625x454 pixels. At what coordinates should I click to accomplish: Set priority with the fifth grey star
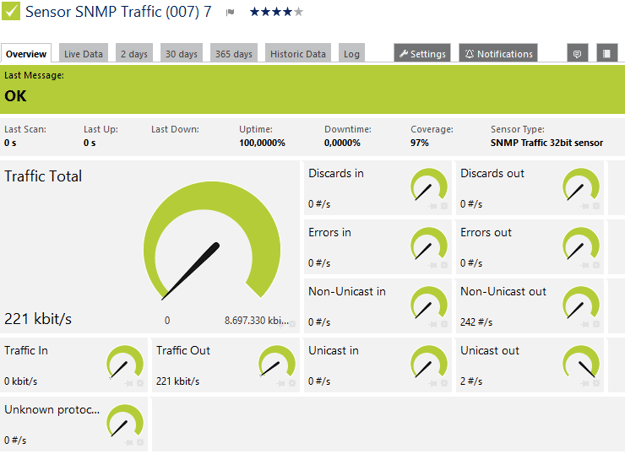click(299, 12)
